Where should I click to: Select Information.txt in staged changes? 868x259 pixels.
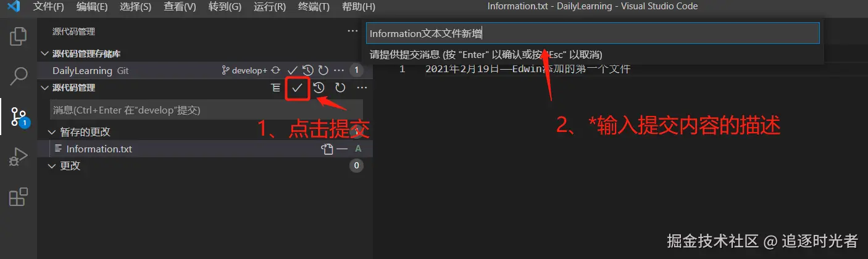point(99,149)
